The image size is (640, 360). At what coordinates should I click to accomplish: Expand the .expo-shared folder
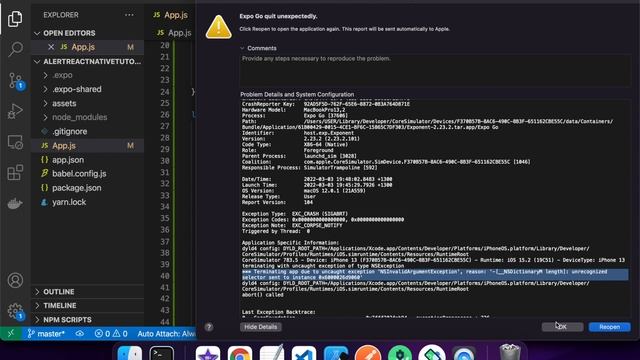tap(87, 89)
